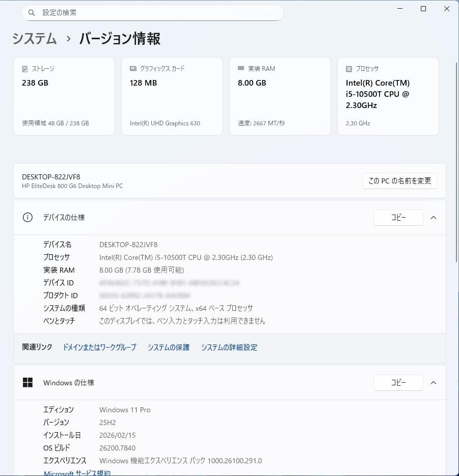Collapse the デバイスの仕様 section
Screen dimensions: 459x476
click(x=434, y=217)
